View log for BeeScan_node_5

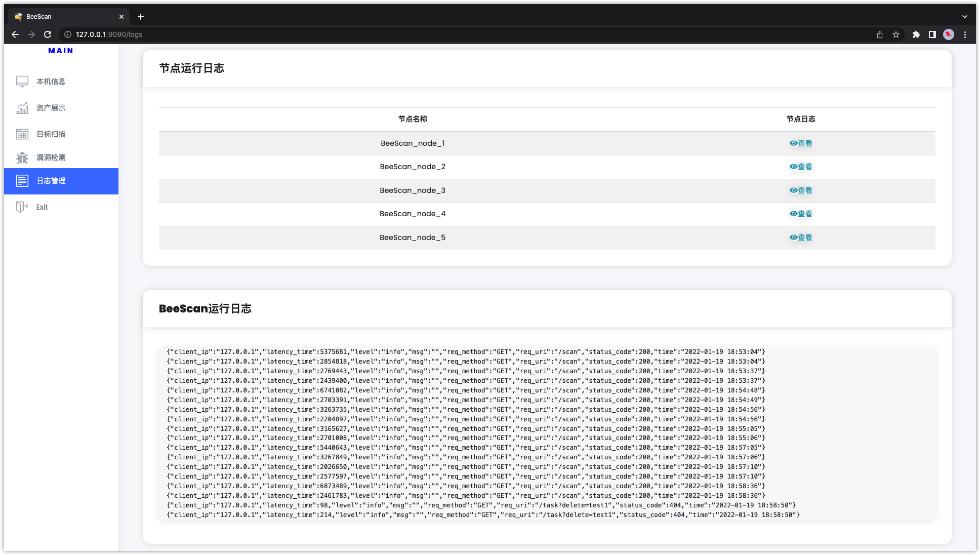coord(801,237)
